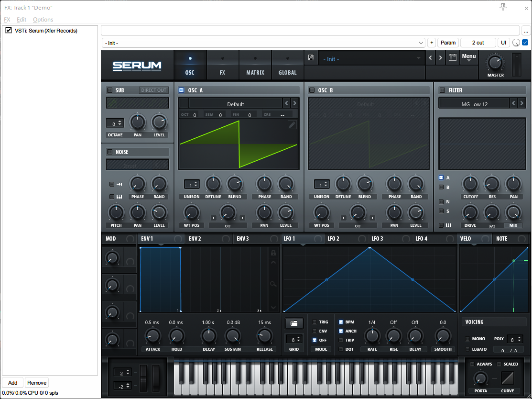Enable LEGATO voicing checkbox
This screenshot has width=532, height=399.
(x=467, y=349)
